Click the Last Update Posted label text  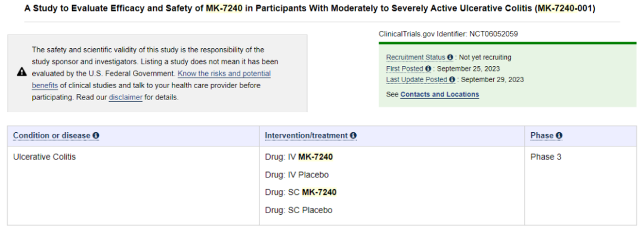(416, 80)
